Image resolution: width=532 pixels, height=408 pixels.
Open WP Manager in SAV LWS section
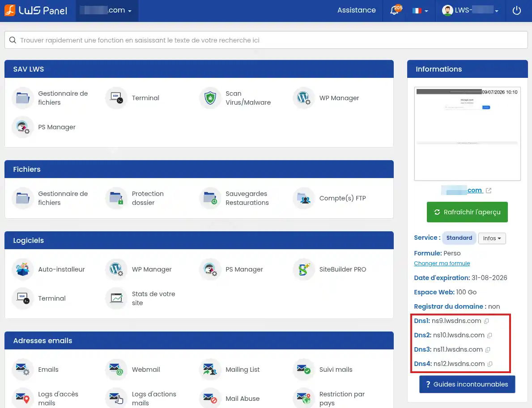pos(326,98)
